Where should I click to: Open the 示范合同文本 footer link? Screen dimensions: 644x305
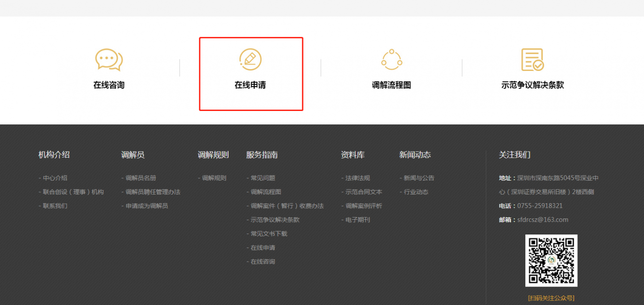click(x=362, y=192)
